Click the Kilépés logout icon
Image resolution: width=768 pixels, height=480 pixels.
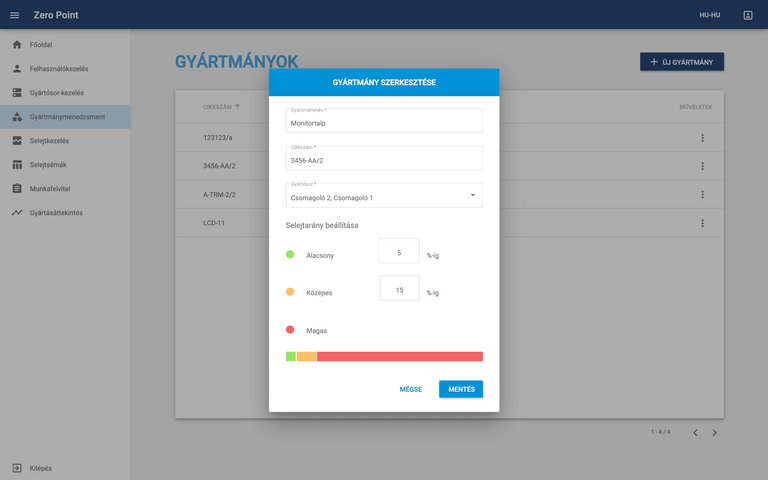pos(17,468)
